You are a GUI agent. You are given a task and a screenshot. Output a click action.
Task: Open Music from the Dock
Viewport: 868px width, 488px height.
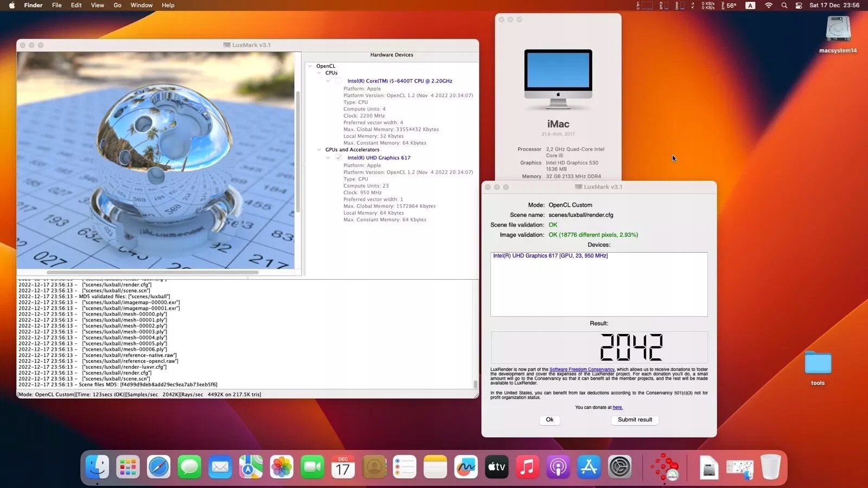click(527, 467)
